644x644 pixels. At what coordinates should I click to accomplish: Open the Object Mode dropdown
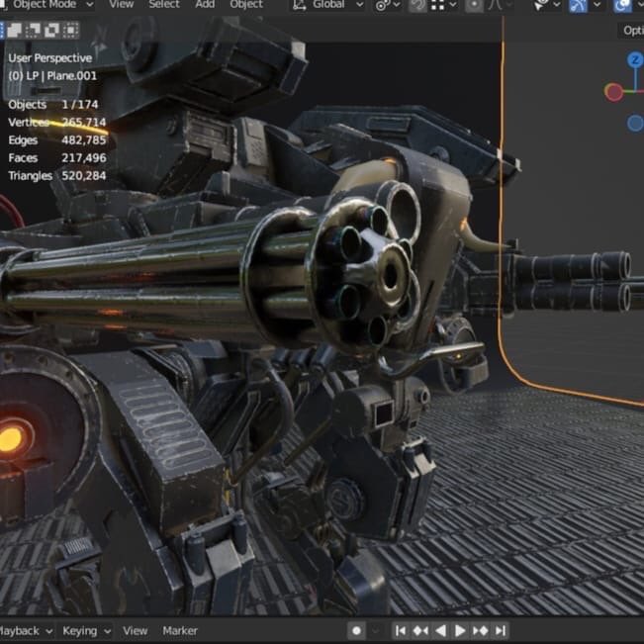[x=47, y=5]
